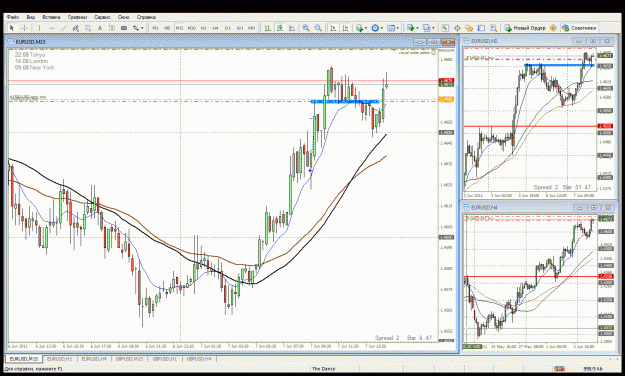The width and height of the screenshot is (625, 376).
Task: Select the cursor arrow tool
Action: tap(12, 28)
